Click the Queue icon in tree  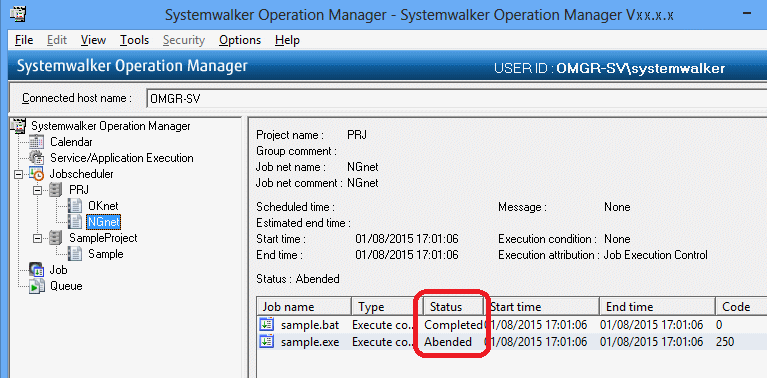click(37, 286)
